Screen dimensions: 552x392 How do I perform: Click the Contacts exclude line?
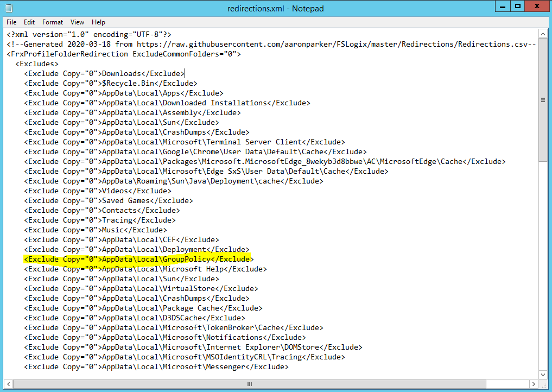pos(102,211)
